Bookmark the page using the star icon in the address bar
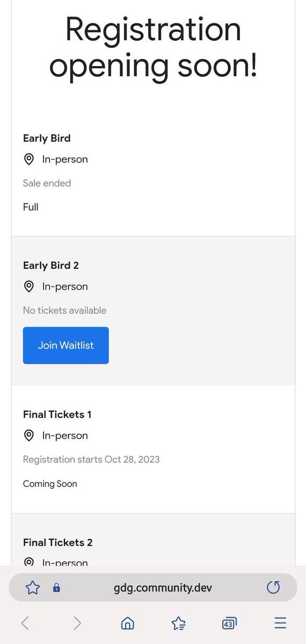The image size is (306, 644). coord(33,588)
